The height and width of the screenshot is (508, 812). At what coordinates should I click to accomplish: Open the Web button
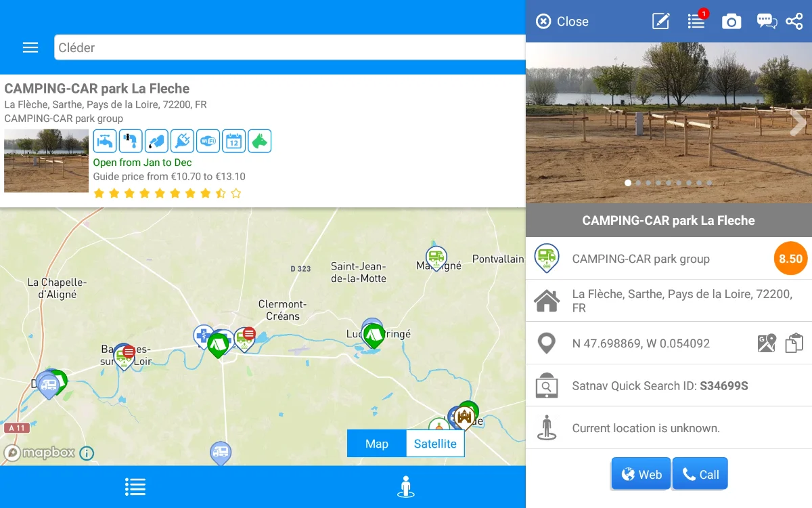click(641, 473)
